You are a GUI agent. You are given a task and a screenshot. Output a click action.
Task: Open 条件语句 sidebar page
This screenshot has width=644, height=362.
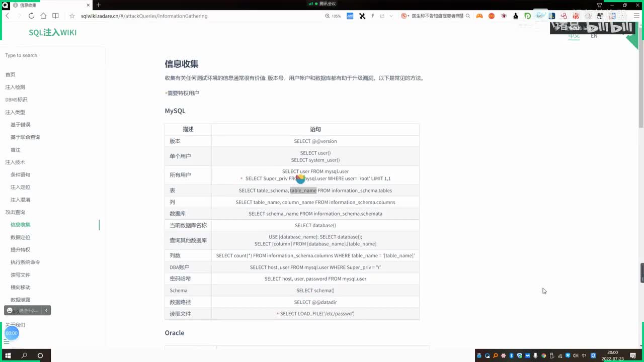21,175
